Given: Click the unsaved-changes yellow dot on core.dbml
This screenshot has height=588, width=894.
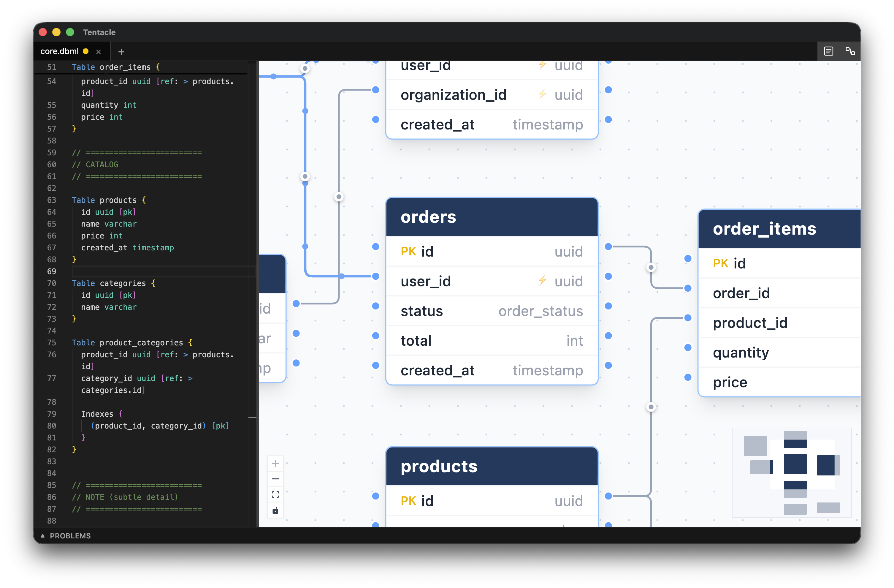Looking at the screenshot, I should pos(86,51).
